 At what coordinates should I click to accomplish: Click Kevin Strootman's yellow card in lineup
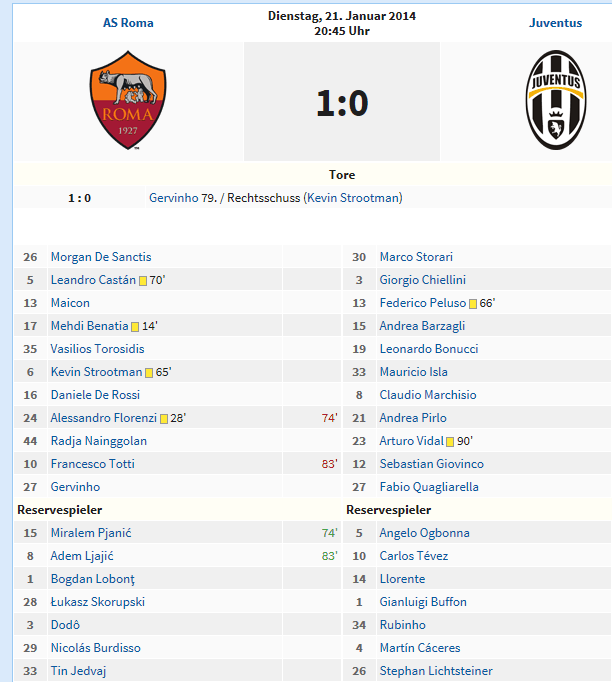(149, 373)
